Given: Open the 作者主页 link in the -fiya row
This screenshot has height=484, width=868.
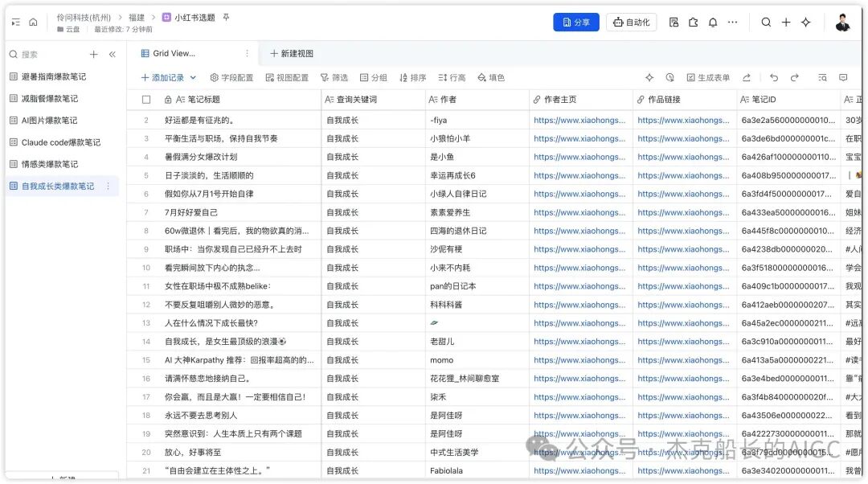Looking at the screenshot, I should (579, 120).
